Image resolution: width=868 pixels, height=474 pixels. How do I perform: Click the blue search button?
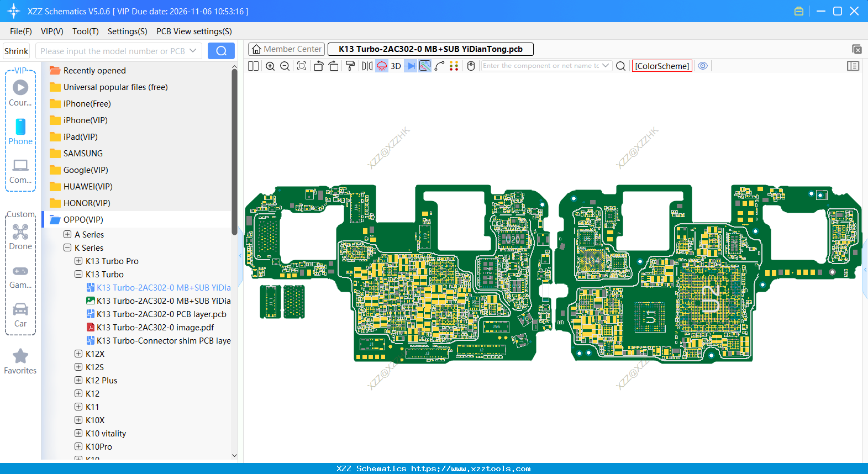[x=221, y=51]
